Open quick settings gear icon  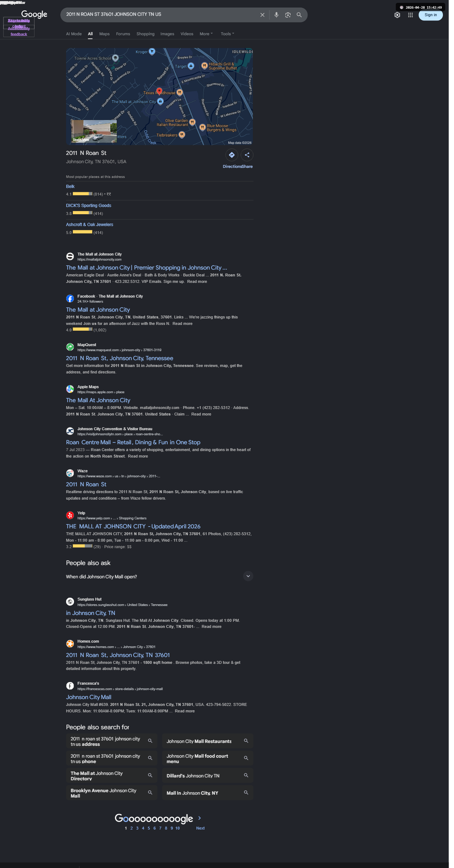click(x=397, y=15)
